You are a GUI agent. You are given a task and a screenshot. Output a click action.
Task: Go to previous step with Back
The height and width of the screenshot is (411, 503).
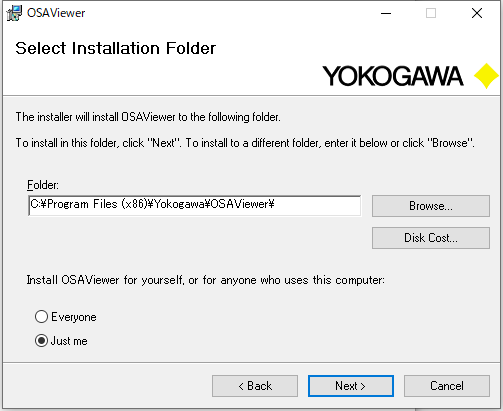[255, 386]
